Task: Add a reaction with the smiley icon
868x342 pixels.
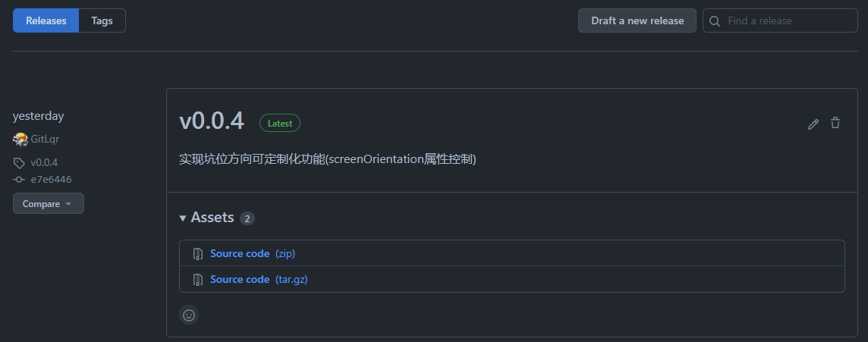Action: point(189,315)
